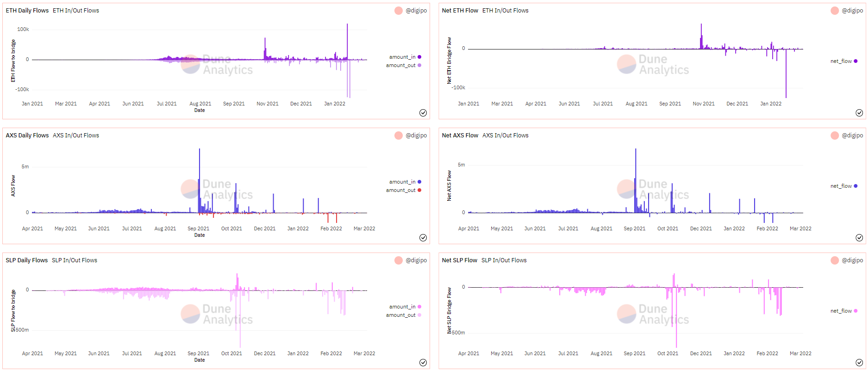
Task: Click the checkmark icon in ETH Daily Flows panel
Action: click(x=423, y=113)
